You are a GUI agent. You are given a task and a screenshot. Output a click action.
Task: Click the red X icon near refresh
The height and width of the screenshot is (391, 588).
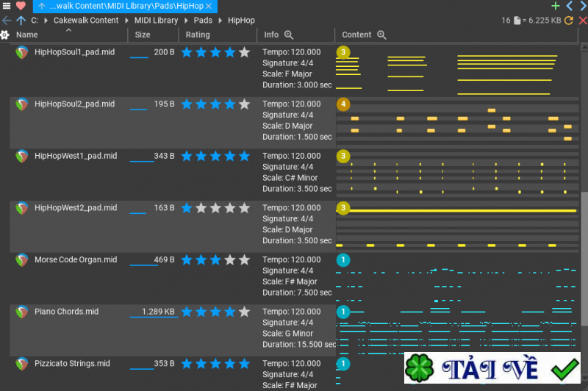click(583, 21)
